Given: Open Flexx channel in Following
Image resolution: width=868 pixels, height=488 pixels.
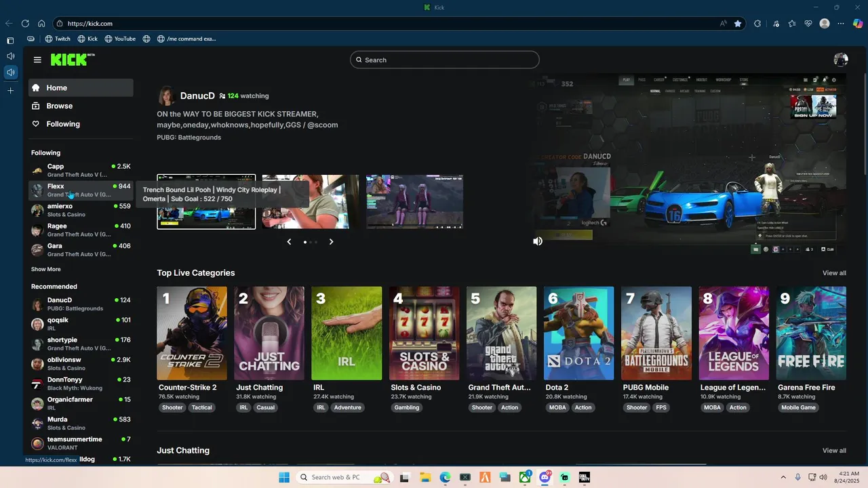Looking at the screenshot, I should tap(81, 190).
